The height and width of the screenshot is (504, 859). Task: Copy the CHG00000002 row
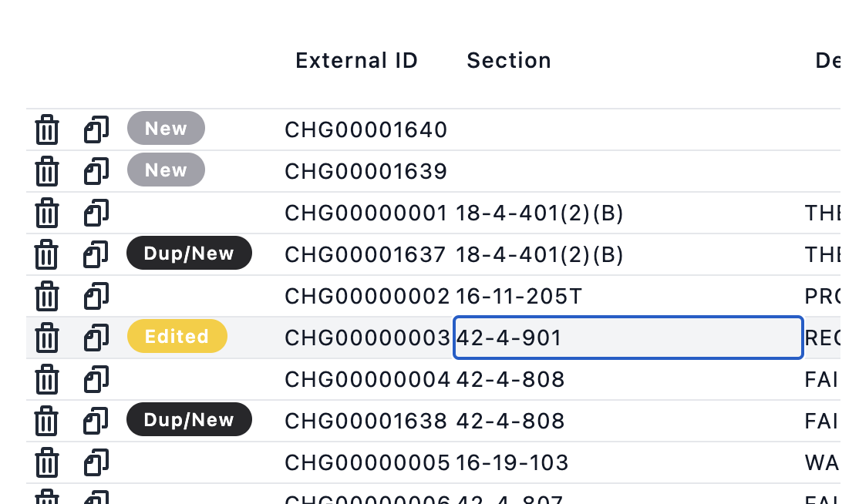point(96,295)
